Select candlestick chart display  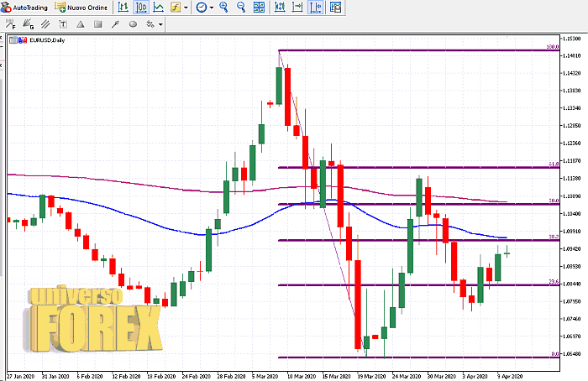[x=140, y=7]
